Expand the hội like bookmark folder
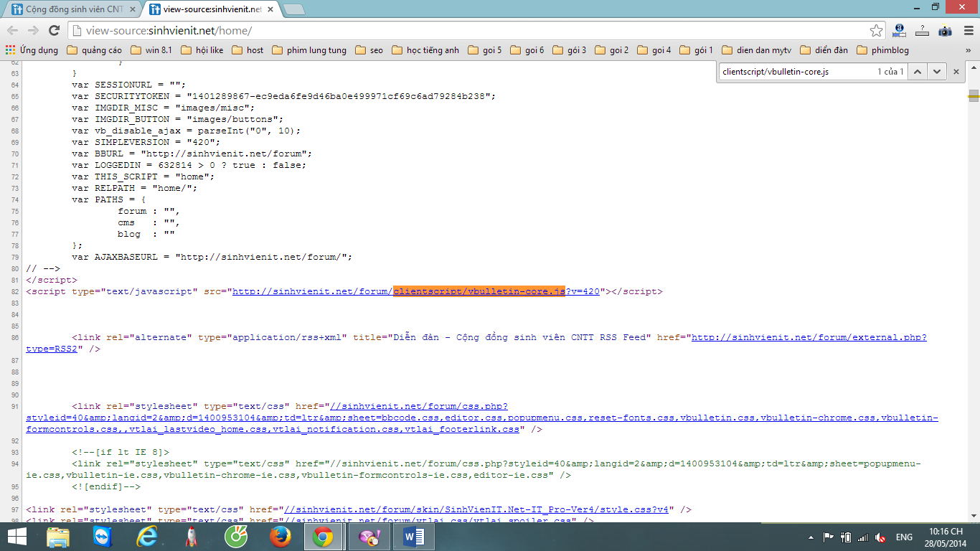The height and width of the screenshot is (551, 980). tap(202, 50)
